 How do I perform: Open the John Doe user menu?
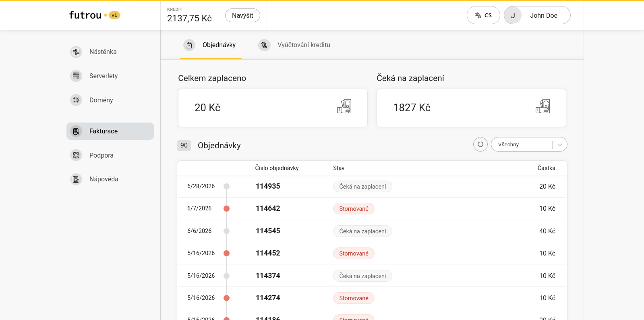click(537, 15)
